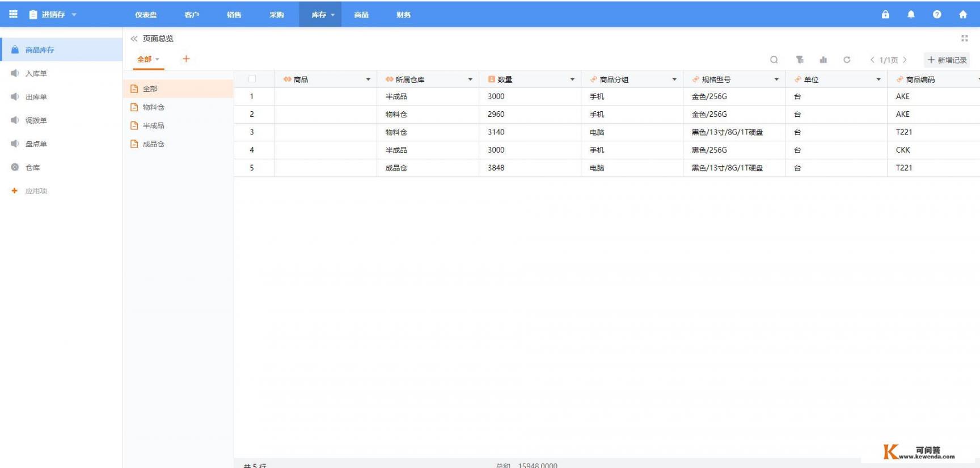980x468 pixels.
Task: Open the 规格型号 column dropdown arrow
Action: 776,79
